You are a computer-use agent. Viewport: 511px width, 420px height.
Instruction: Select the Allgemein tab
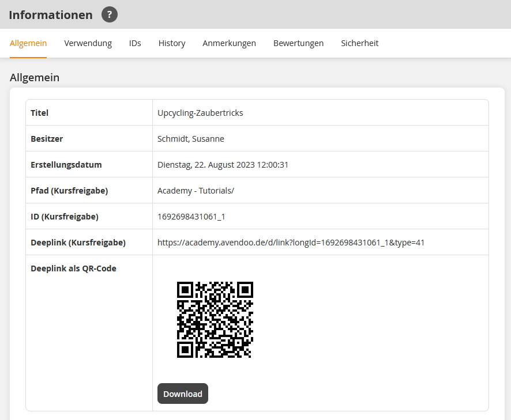pyautogui.click(x=28, y=43)
